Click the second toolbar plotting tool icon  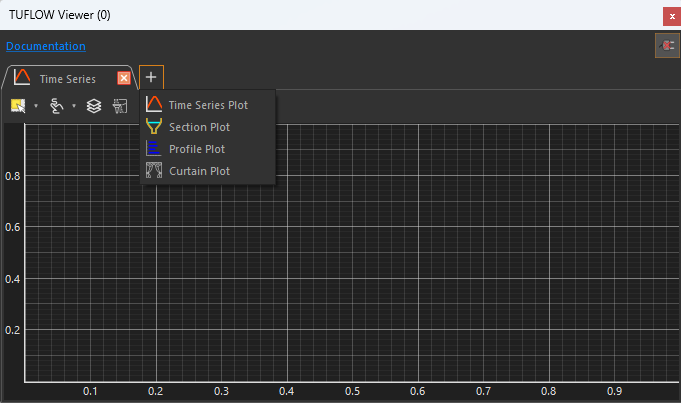[x=57, y=105]
